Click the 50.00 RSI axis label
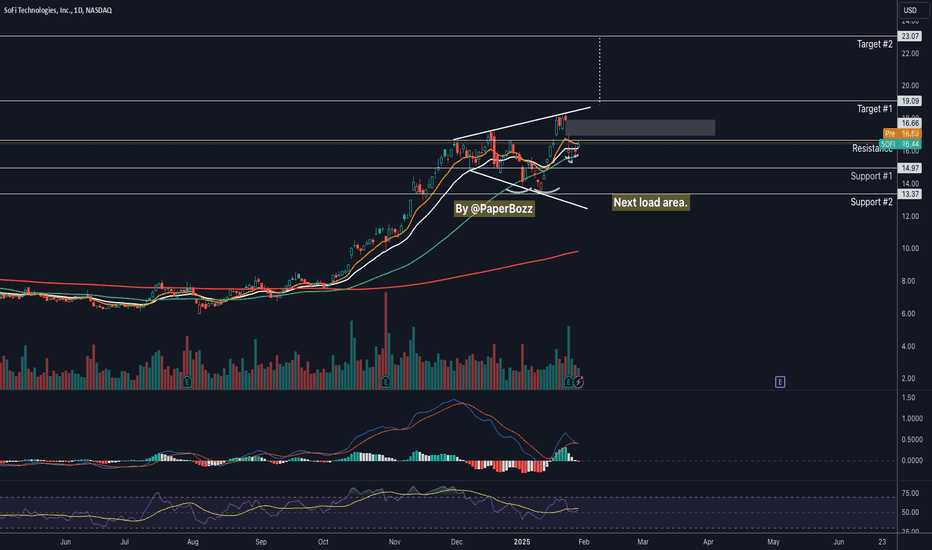This screenshot has height=550, width=932. [910, 513]
